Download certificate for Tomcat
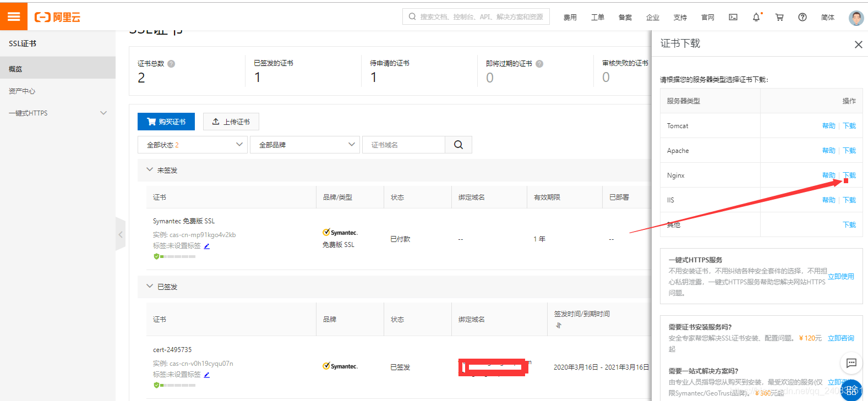The width and height of the screenshot is (868, 401). click(849, 126)
